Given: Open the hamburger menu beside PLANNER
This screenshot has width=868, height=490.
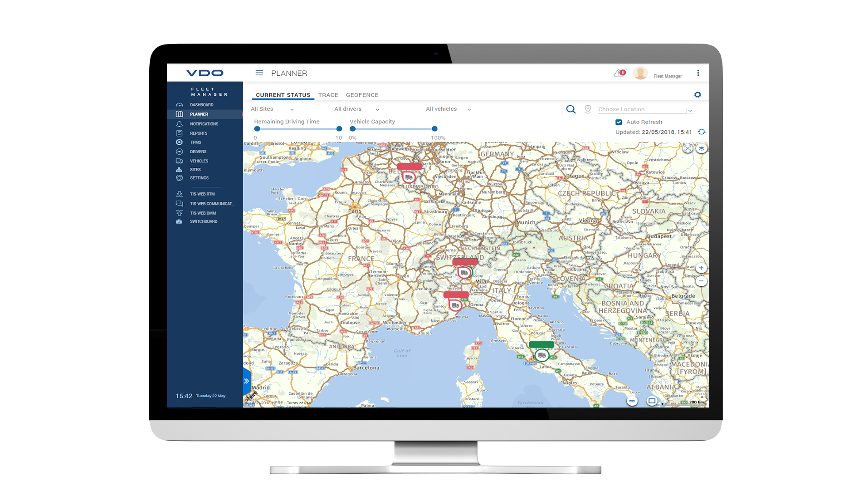Looking at the screenshot, I should [x=259, y=73].
